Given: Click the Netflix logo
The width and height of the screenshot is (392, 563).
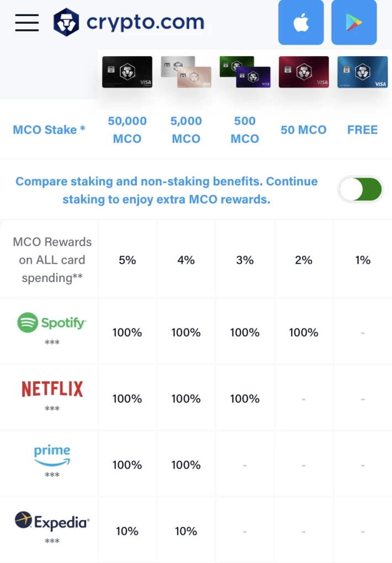Looking at the screenshot, I should (x=52, y=389).
